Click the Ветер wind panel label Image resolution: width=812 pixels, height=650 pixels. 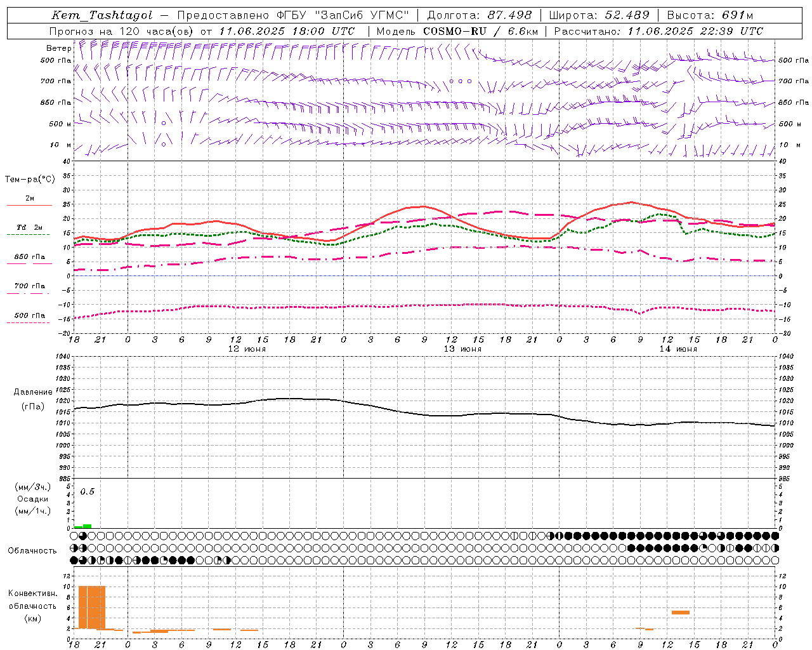pos(58,48)
